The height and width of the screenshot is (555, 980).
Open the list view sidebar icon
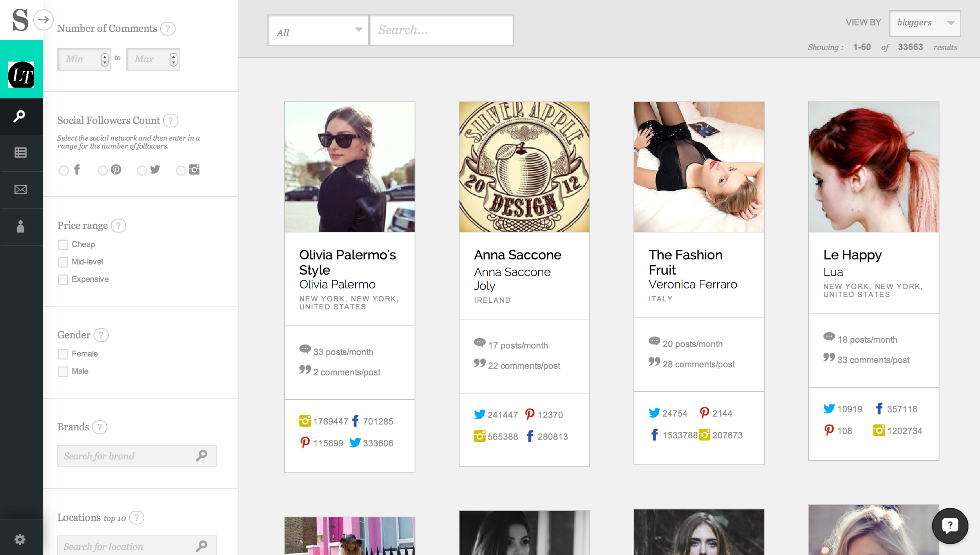[x=20, y=152]
